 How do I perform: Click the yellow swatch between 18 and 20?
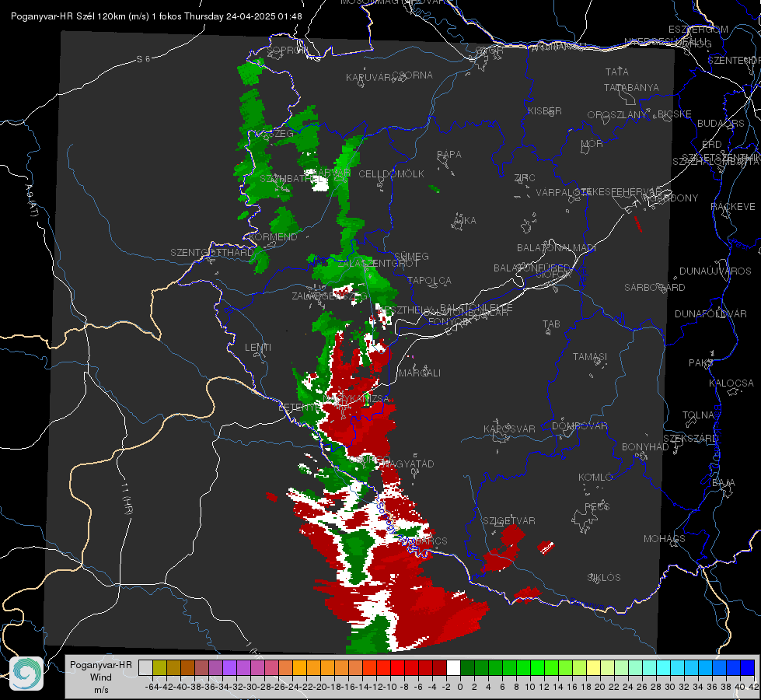[594, 667]
